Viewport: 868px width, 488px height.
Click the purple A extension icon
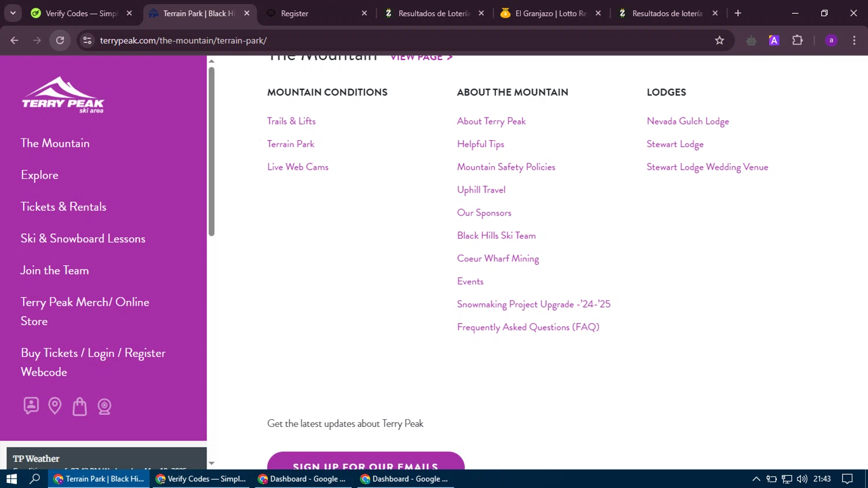(x=774, y=40)
